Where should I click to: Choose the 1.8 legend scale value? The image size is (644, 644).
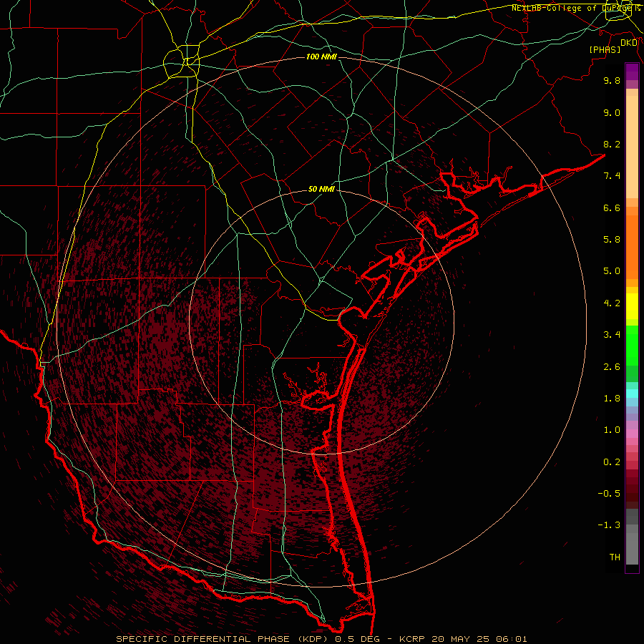click(612, 399)
